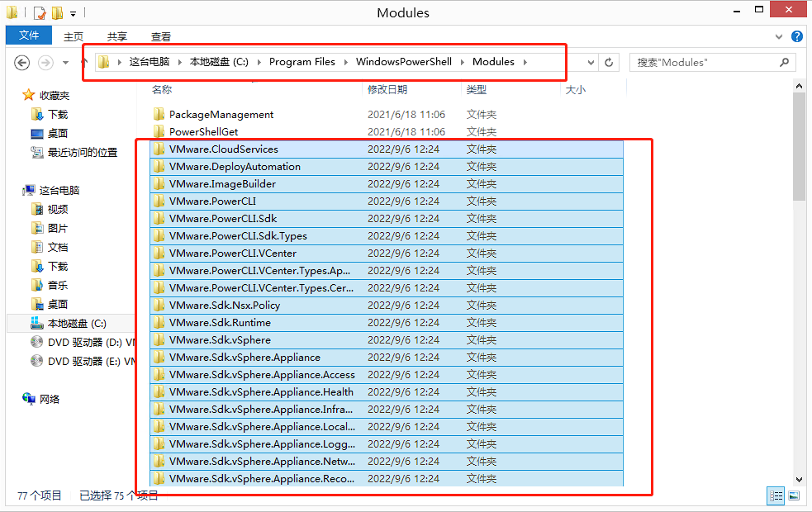Expand recent locations with forward arrow dropdown
The image size is (812, 512).
pyautogui.click(x=64, y=62)
